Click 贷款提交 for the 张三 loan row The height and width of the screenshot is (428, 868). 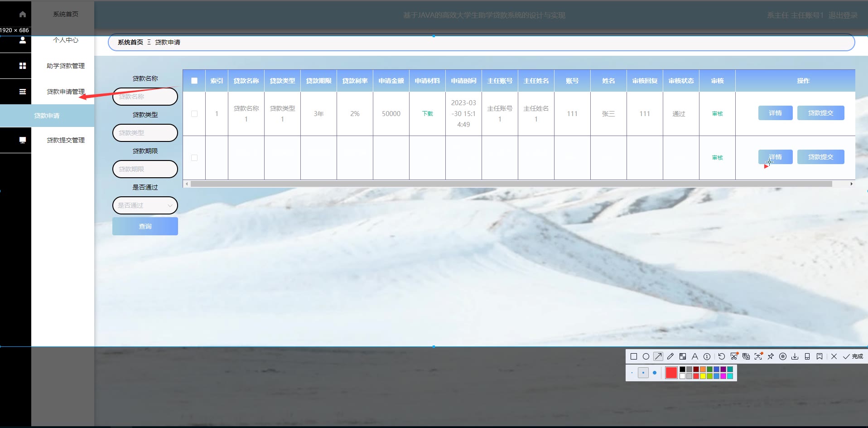[x=821, y=113]
